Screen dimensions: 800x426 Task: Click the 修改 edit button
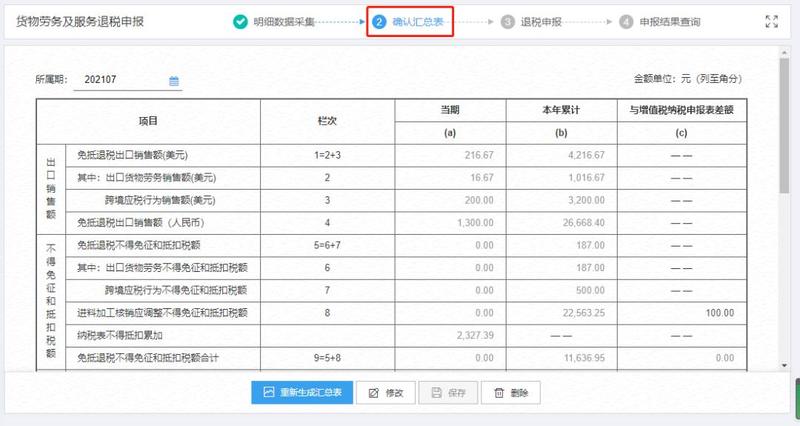click(x=387, y=393)
